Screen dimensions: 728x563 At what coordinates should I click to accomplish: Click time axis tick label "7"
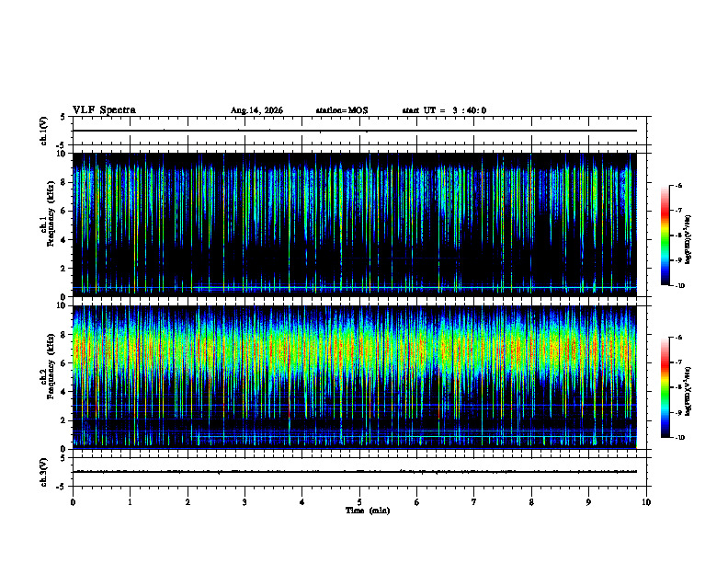point(474,502)
